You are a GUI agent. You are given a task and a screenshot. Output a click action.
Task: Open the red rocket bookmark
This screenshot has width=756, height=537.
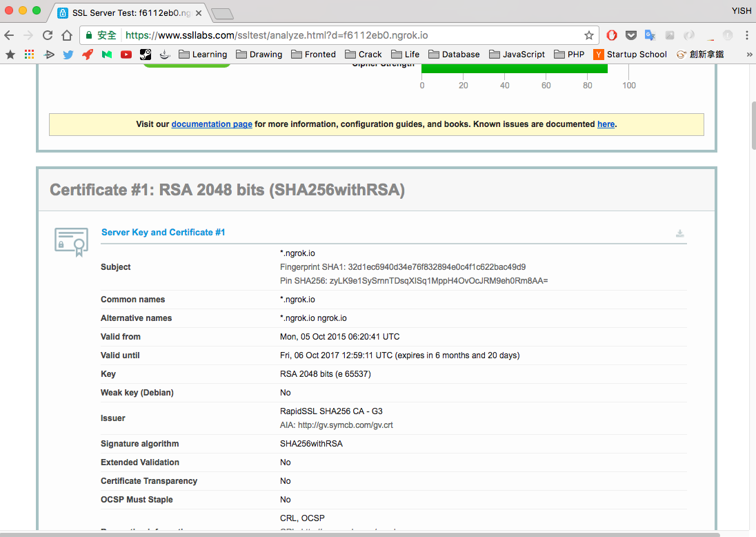tap(88, 55)
